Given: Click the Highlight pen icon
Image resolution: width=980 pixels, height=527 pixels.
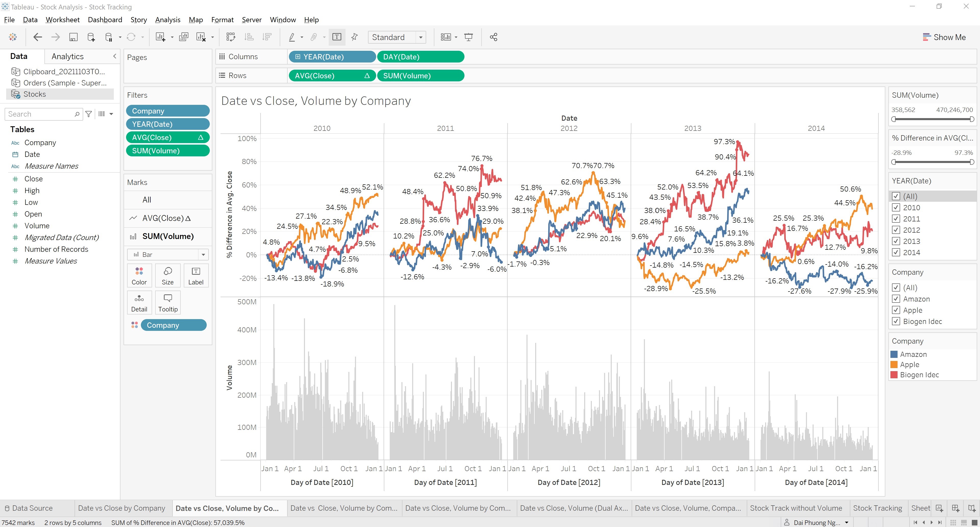Looking at the screenshot, I should pyautogui.click(x=292, y=37).
